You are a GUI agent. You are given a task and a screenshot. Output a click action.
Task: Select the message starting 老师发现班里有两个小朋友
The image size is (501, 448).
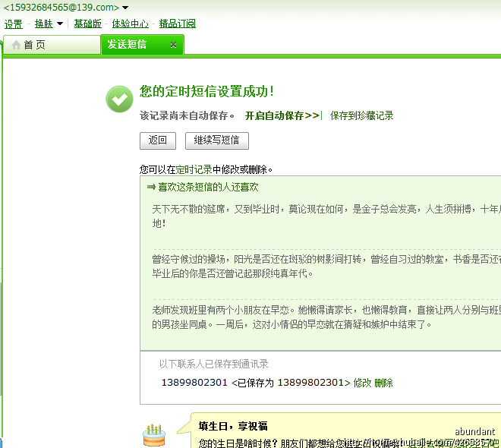(326, 317)
